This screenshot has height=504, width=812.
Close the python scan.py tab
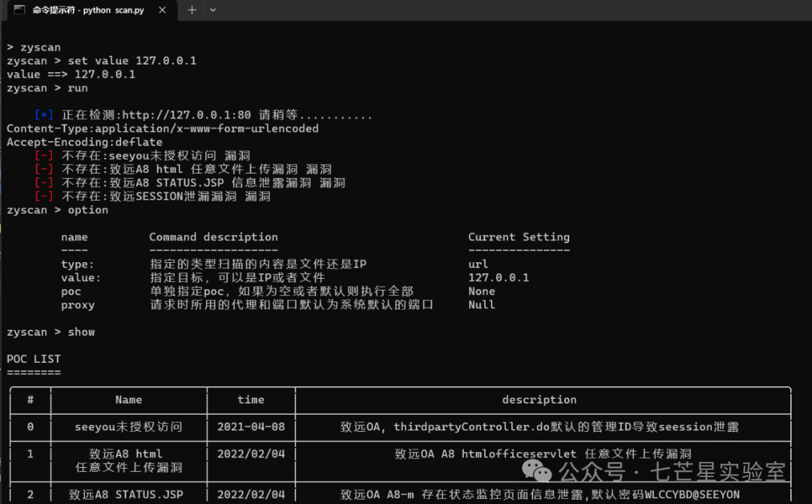point(162,10)
